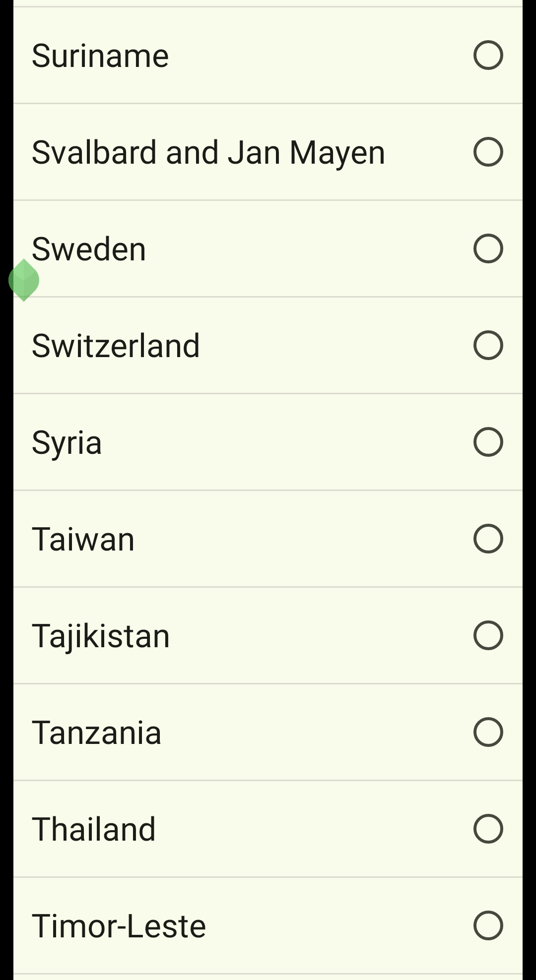Screen dimensions: 536x980
Task: Select the Syria radio button
Action: 488,442
